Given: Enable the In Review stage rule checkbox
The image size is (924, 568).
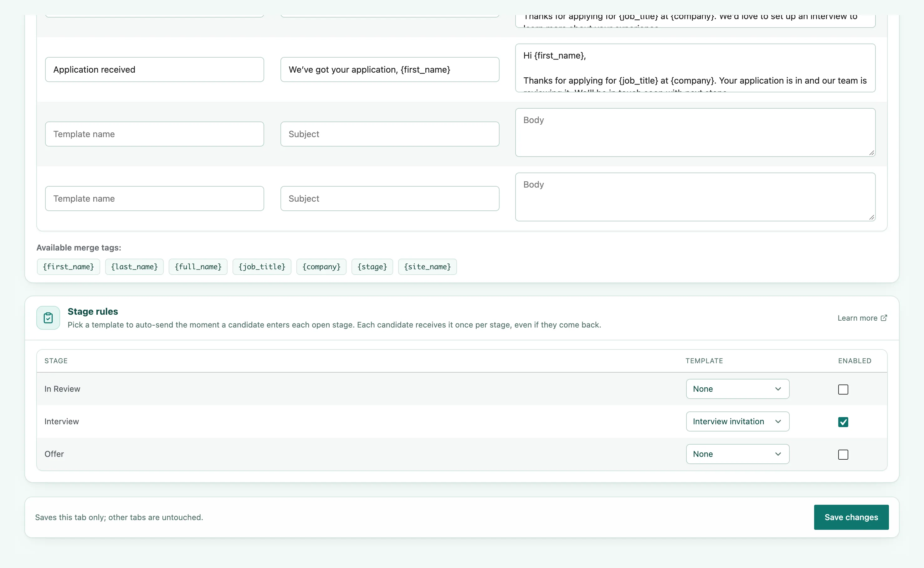Looking at the screenshot, I should click(843, 389).
